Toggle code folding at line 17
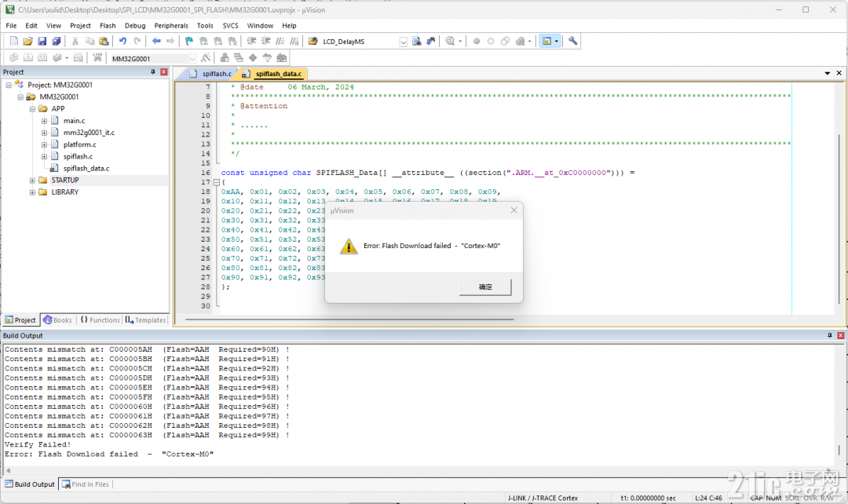The width and height of the screenshot is (848, 504). pyautogui.click(x=217, y=182)
